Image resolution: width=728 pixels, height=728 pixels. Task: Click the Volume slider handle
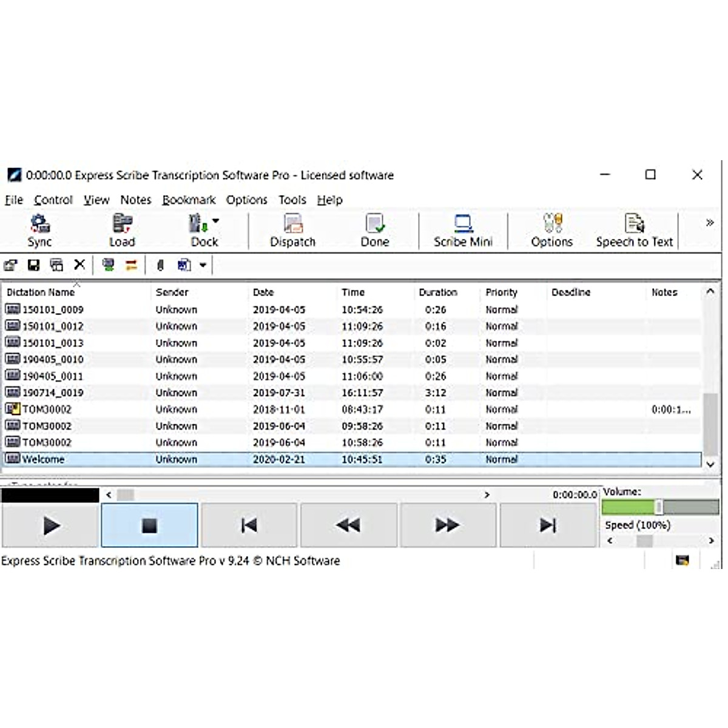(x=659, y=507)
